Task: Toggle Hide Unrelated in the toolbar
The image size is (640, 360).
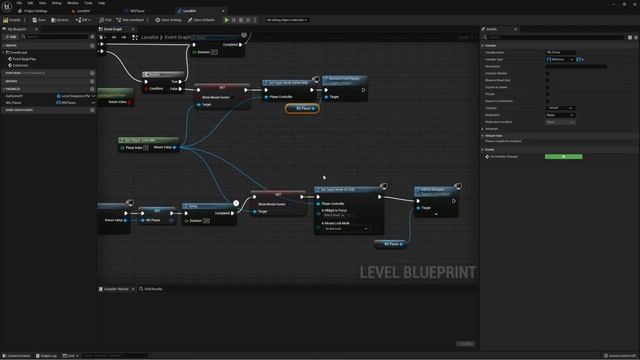Action: tap(130, 20)
